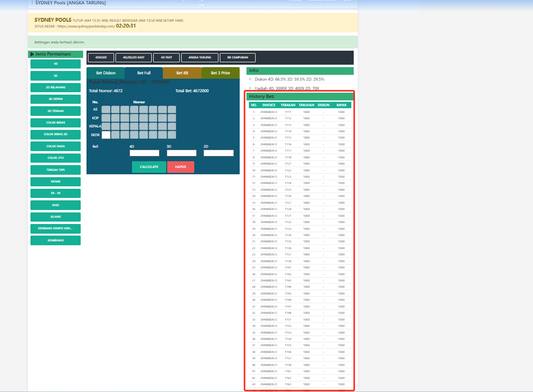Expand the Jenis Permainan arrow header
Viewport: 533px width, 392px height.
coord(32,54)
